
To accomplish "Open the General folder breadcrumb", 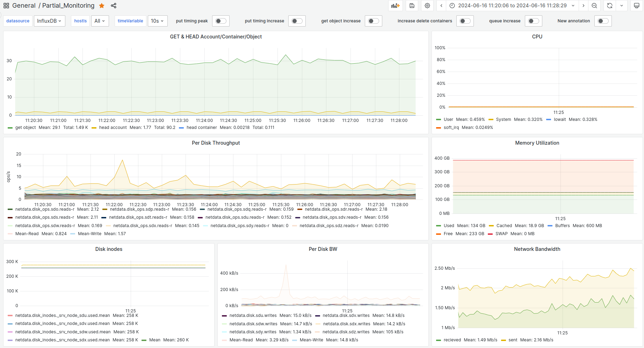I will click(x=24, y=6).
